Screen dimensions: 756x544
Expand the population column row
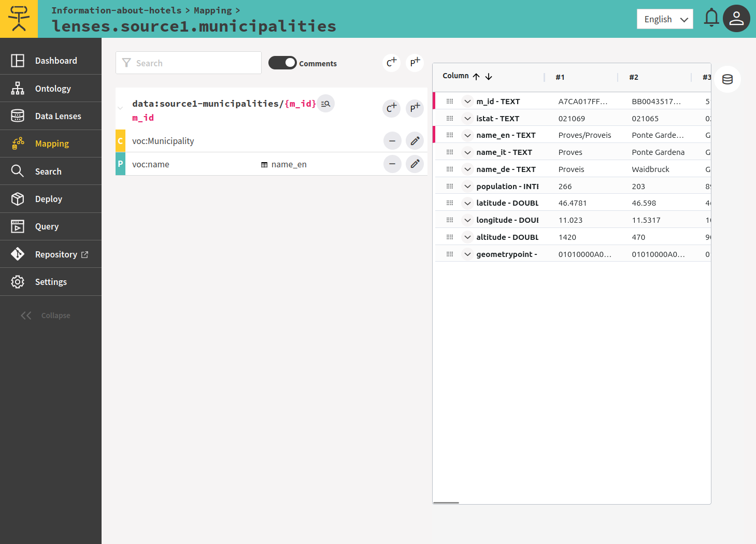pyautogui.click(x=467, y=187)
